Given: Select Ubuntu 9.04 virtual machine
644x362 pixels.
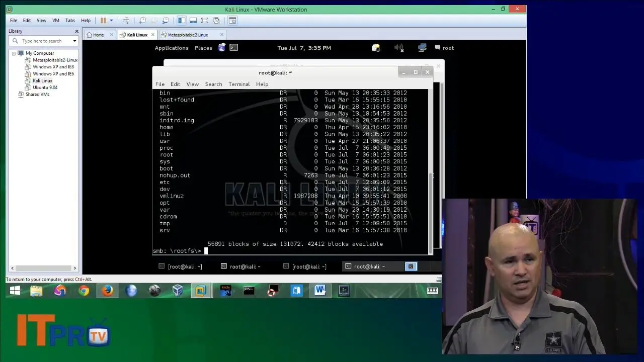Looking at the screenshot, I should tap(45, 87).
